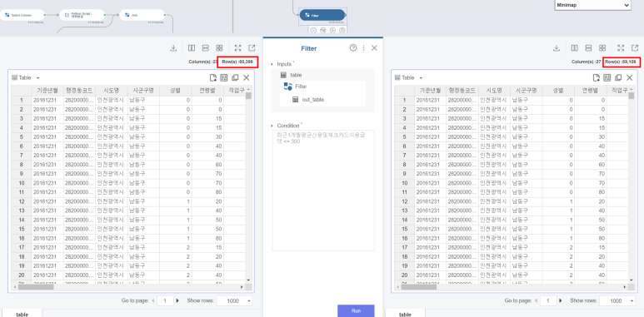Click the delete icon under Filter node
The height and width of the screenshot is (317, 644).
313,30
